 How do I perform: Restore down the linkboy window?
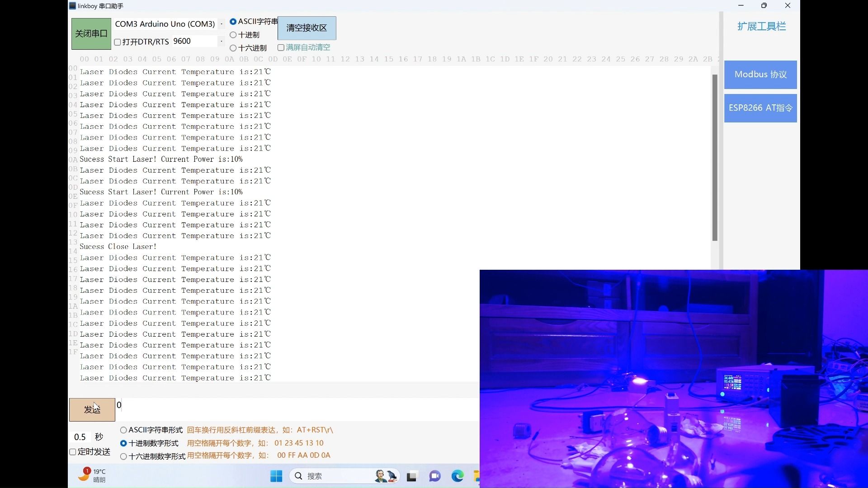(x=764, y=6)
